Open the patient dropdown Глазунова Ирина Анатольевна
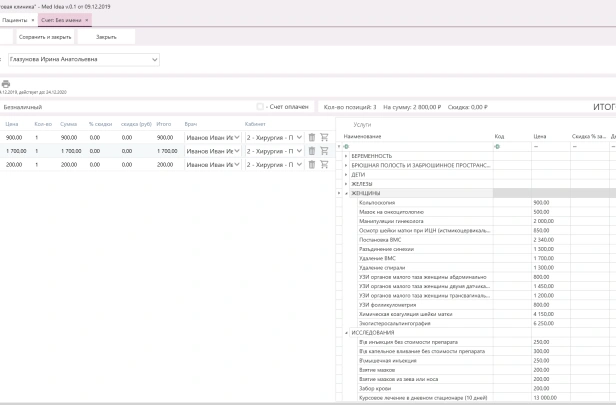This screenshot has height=405, width=616. point(155,59)
